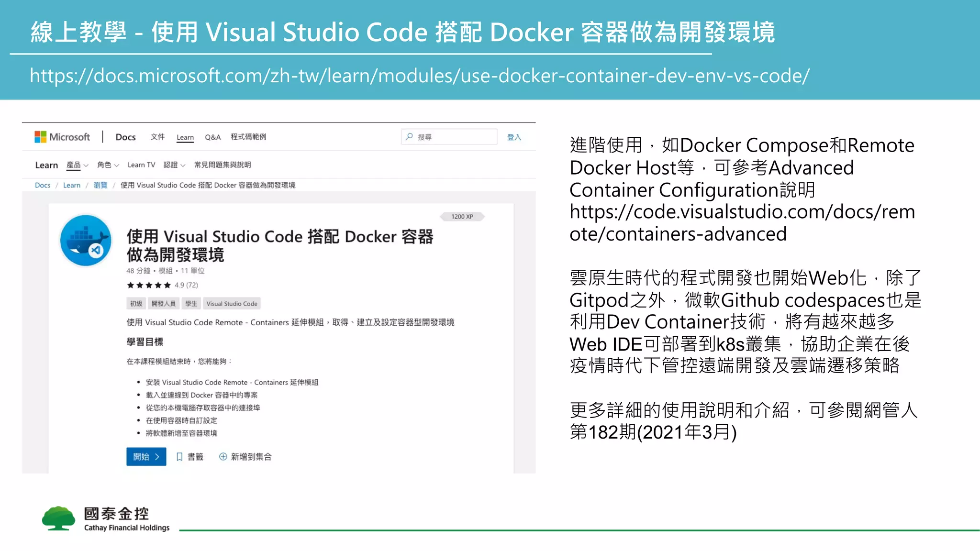The height and width of the screenshot is (551, 980).
Task: Click the plus circle 新增到集合 icon
Action: [x=223, y=457]
